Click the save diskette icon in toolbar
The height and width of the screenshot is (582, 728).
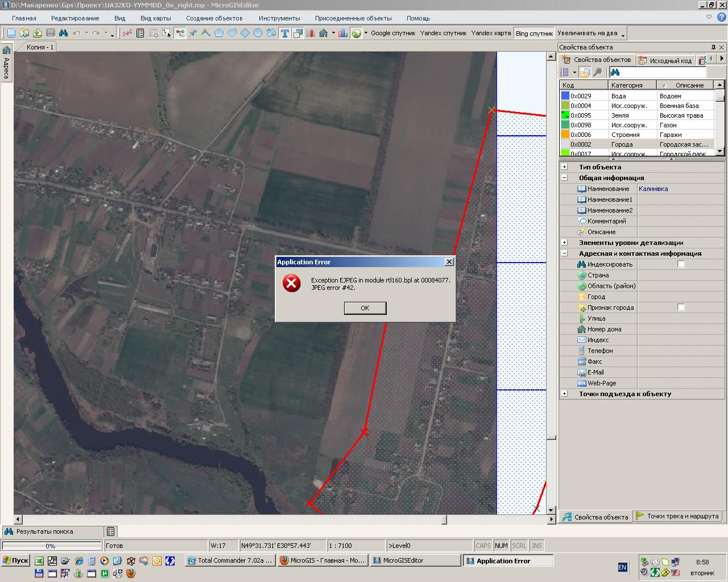click(50, 34)
